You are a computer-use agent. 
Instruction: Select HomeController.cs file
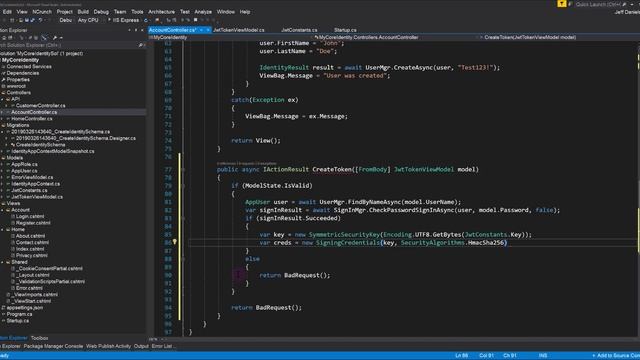click(x=32, y=119)
